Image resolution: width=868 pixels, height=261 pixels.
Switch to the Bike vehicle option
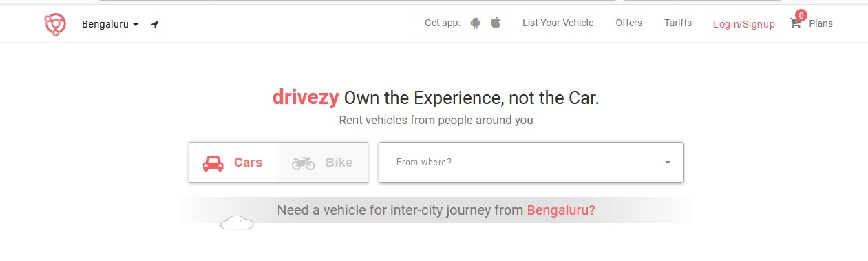coord(323,163)
